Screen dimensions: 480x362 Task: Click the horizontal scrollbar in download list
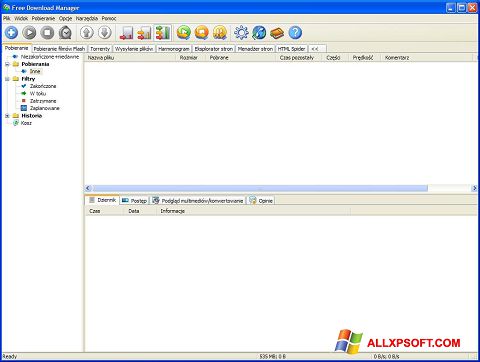point(260,188)
